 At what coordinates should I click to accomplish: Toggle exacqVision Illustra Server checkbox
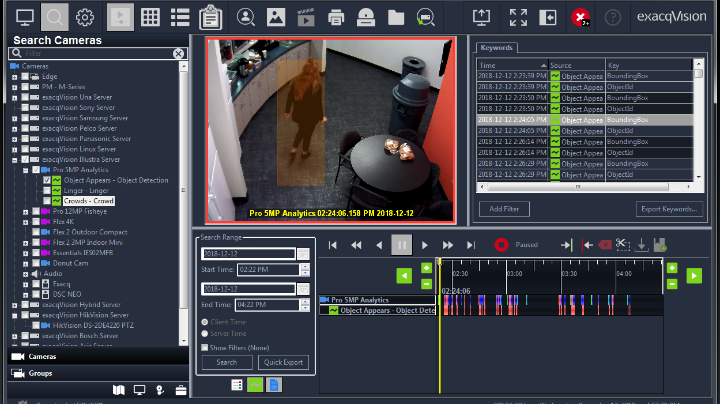(25, 159)
